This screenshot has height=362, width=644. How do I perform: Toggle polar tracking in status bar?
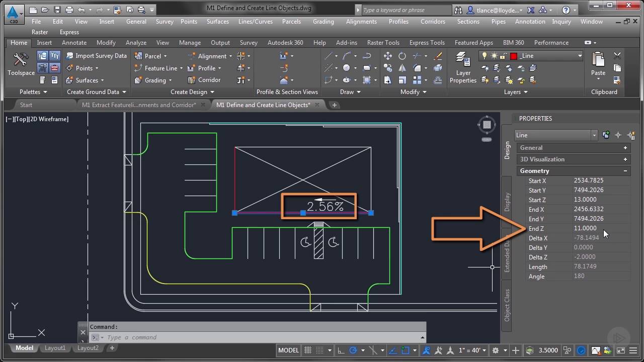[x=353, y=350]
